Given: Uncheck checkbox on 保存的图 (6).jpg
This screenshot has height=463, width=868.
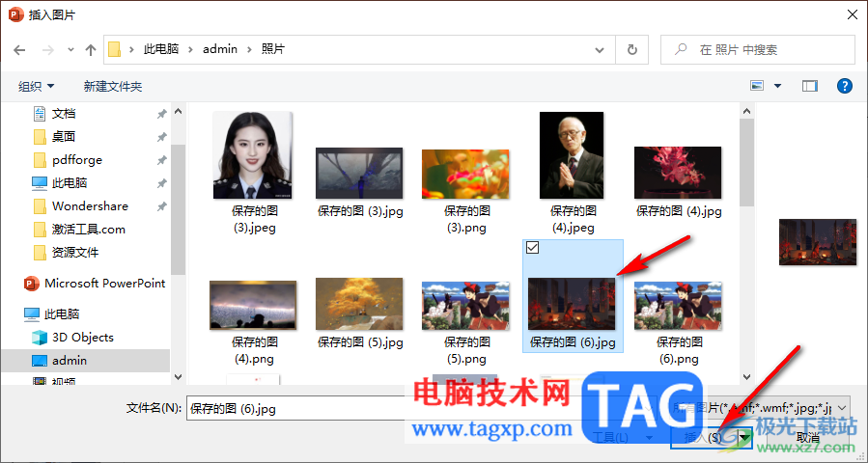Looking at the screenshot, I should pyautogui.click(x=532, y=248).
